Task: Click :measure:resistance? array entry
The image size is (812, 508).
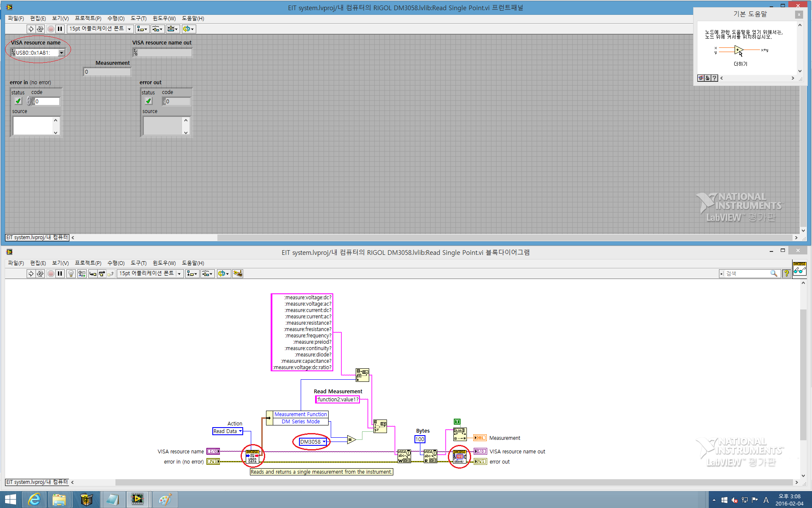Action: coord(308,323)
